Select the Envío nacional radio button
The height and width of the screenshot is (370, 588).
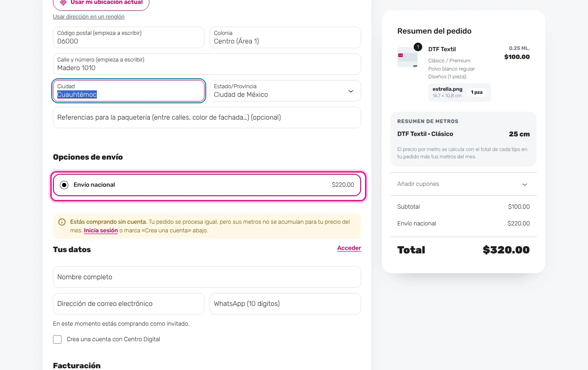[x=64, y=185]
